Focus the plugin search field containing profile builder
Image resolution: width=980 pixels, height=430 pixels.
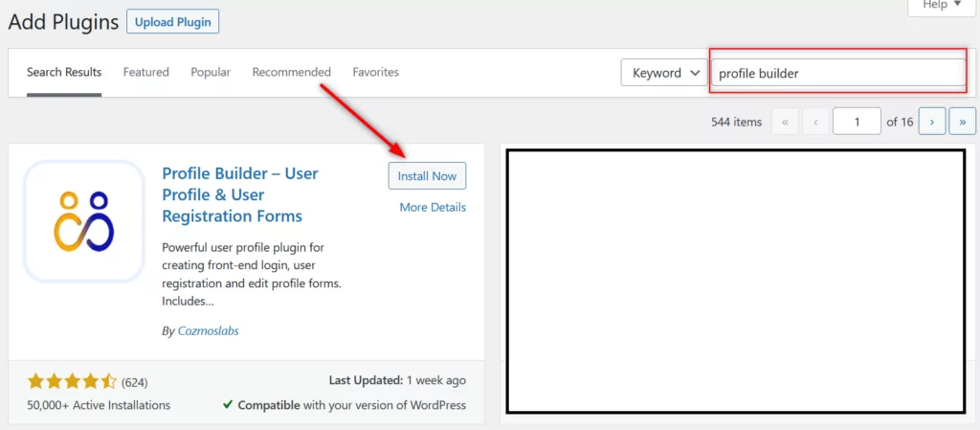[x=838, y=73]
